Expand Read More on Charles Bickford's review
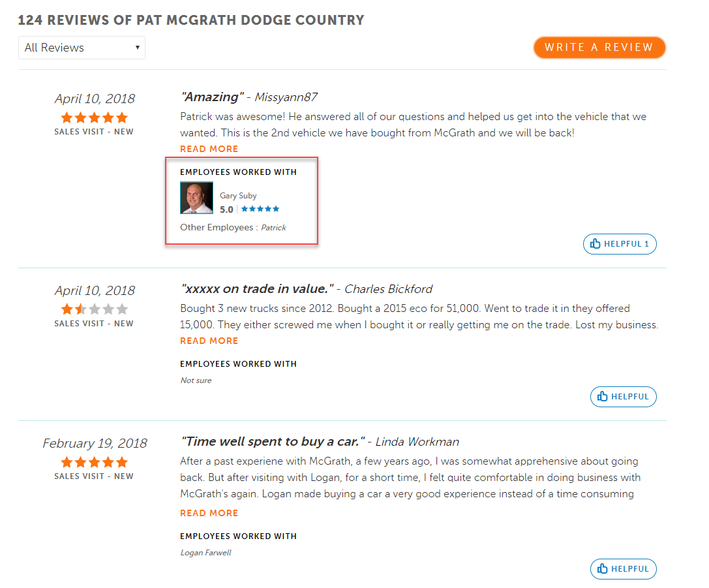The width and height of the screenshot is (709, 588). [209, 341]
